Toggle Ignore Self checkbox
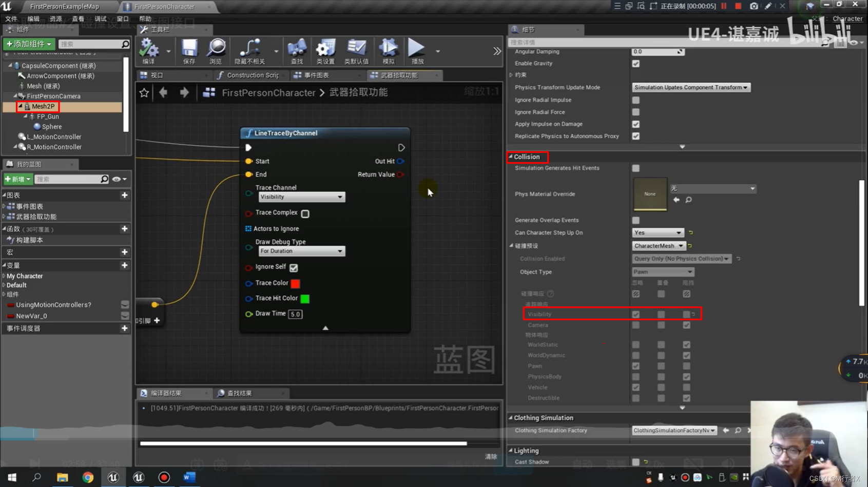 click(x=294, y=267)
